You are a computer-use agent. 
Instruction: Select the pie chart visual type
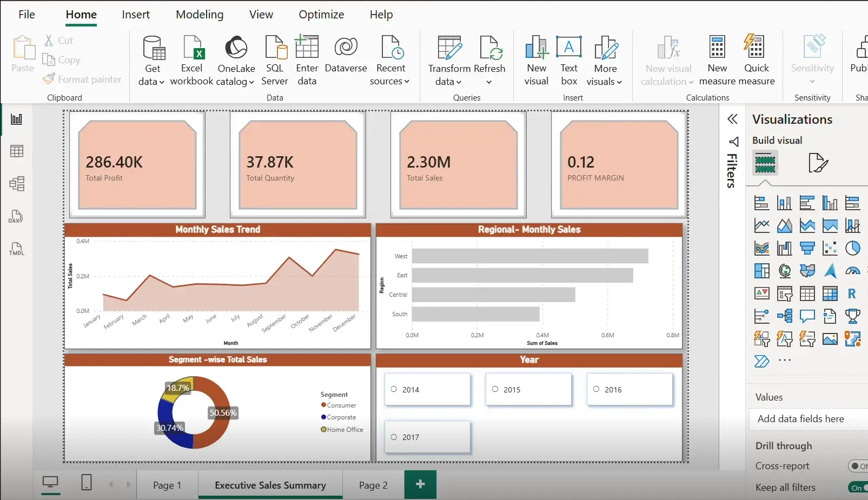point(853,248)
